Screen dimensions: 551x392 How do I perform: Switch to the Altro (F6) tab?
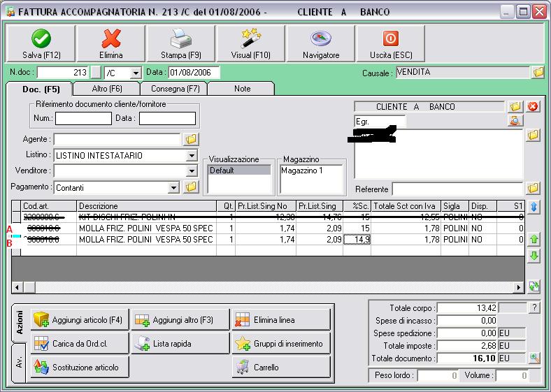107,89
